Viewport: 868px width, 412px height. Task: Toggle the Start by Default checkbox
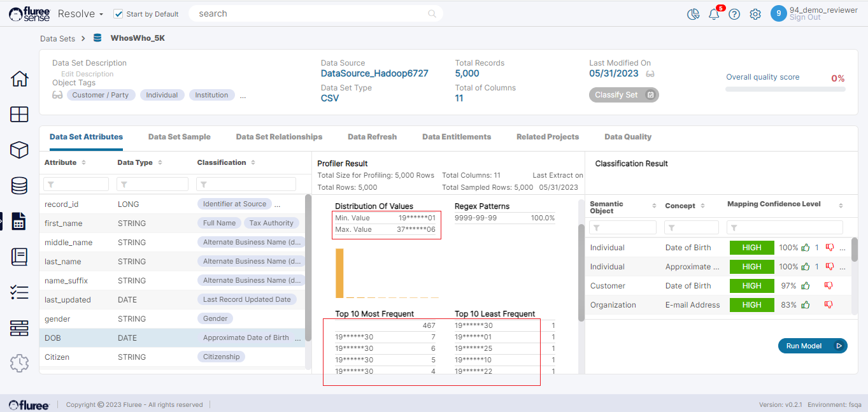(x=118, y=14)
